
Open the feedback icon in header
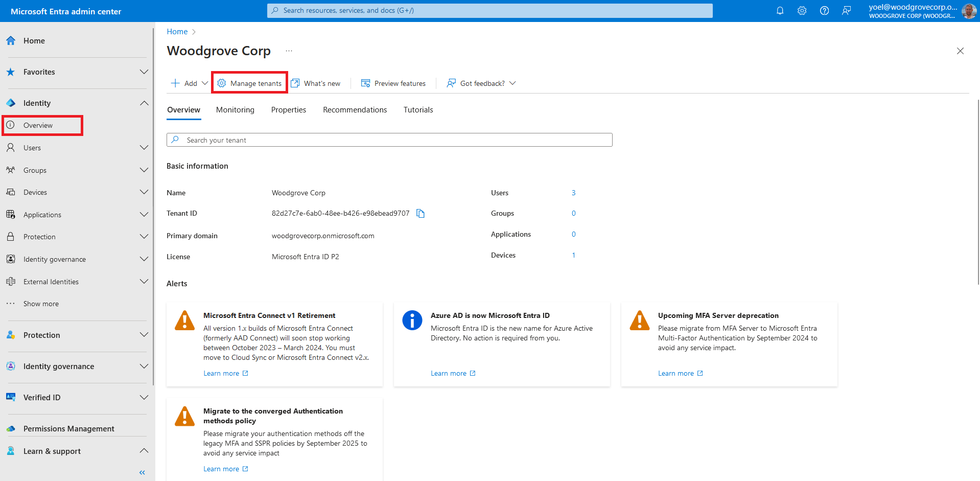coord(846,11)
